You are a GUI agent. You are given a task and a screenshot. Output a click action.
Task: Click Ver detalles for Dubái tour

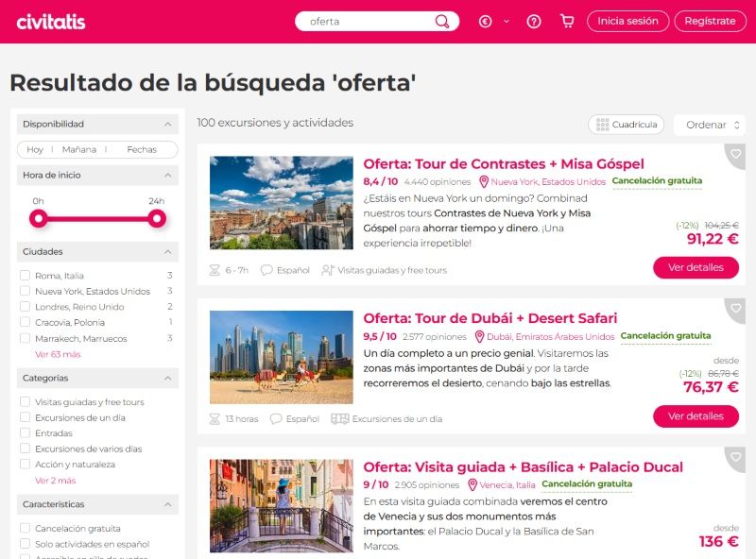pyautogui.click(x=696, y=416)
